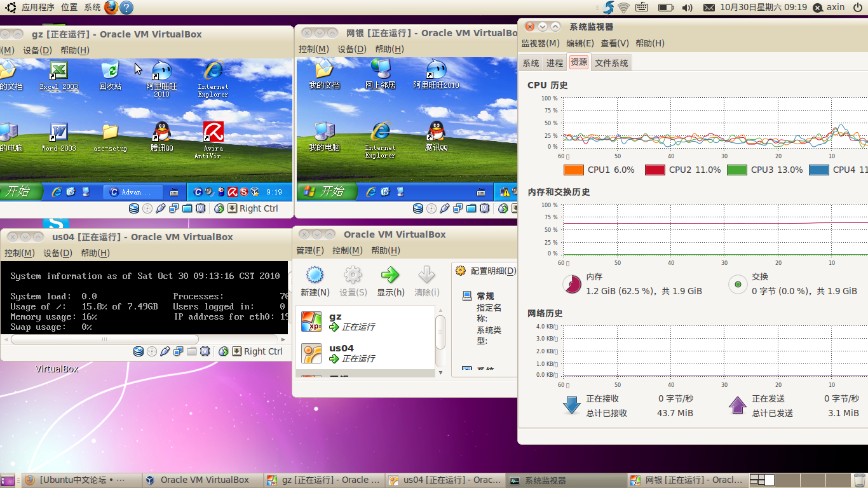This screenshot has height=488, width=868.
Task: Click network status icon in us04 window
Action: pos(179,351)
